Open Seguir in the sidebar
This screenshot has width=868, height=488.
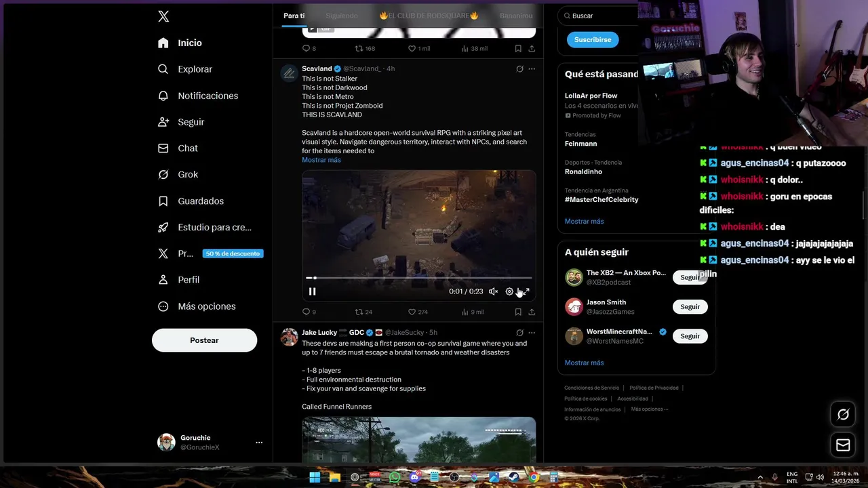[181, 122]
